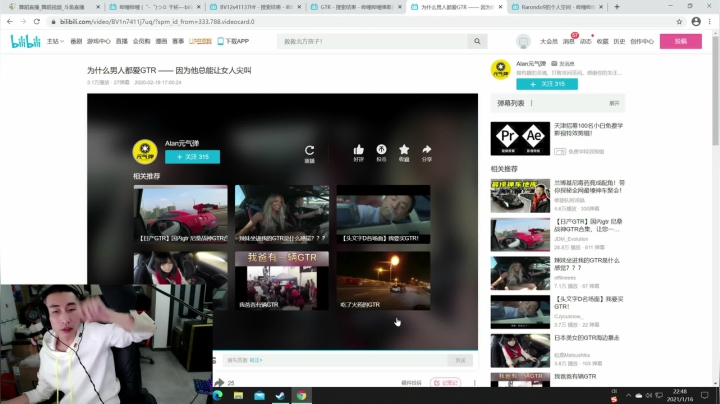Screen dimensions: 720x404
Task: Click the search magnifier button
Action: [x=477, y=41]
